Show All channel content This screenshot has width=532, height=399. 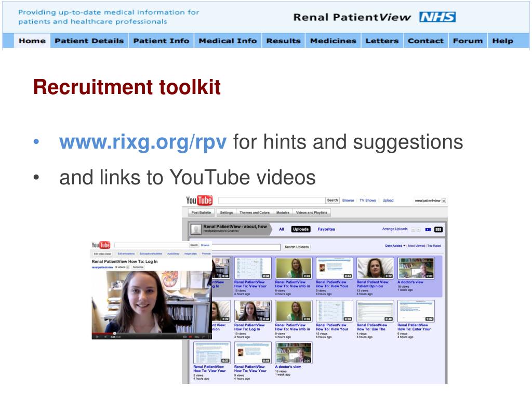click(282, 229)
